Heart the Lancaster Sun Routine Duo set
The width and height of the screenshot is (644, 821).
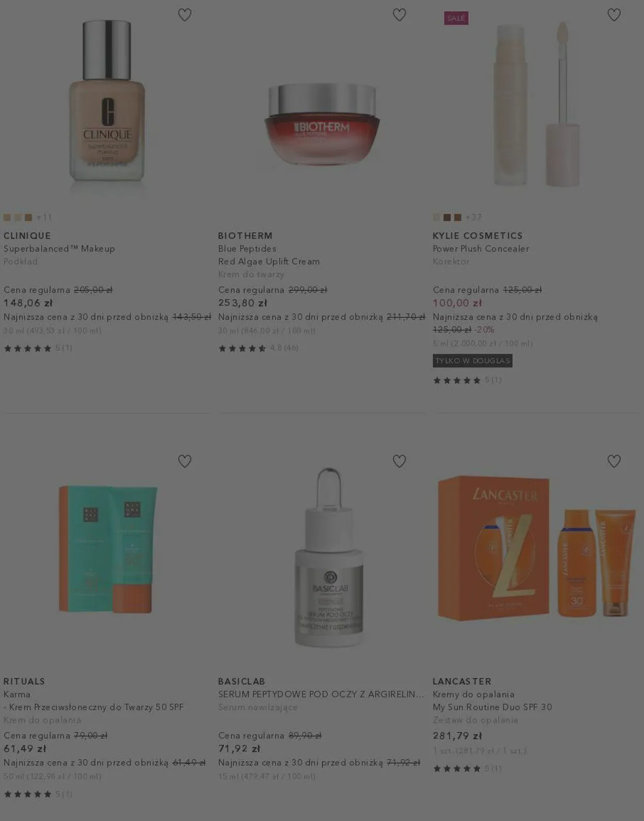[x=614, y=461]
